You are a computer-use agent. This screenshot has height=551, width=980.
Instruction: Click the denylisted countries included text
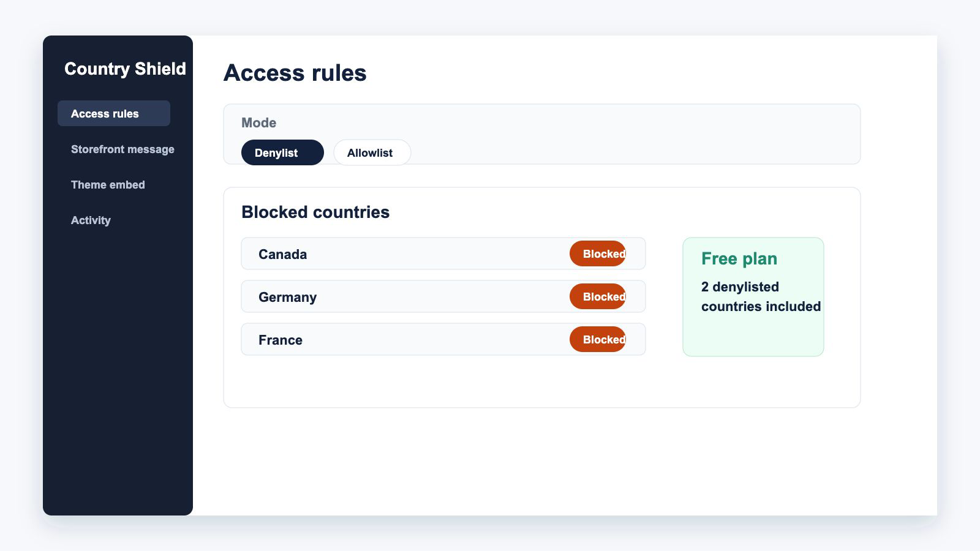[x=761, y=297]
